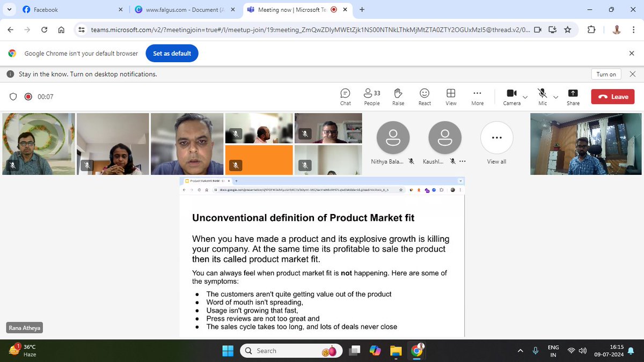Show the People participant list
Screen dimensions: 644x362
coord(372,97)
